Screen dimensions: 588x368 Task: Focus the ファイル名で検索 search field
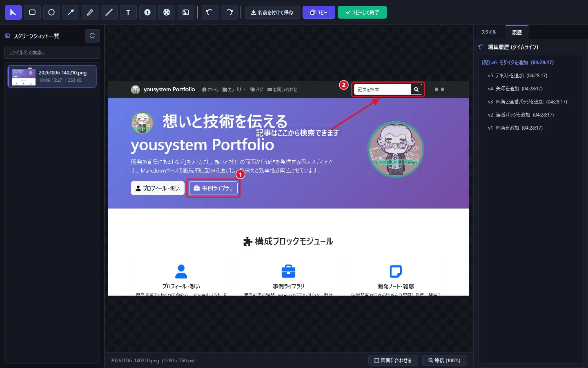[x=52, y=52]
